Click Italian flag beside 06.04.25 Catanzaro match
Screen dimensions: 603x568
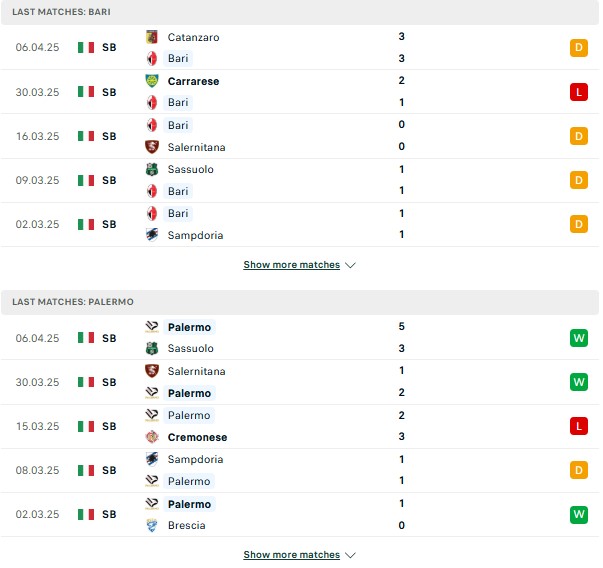(x=86, y=47)
